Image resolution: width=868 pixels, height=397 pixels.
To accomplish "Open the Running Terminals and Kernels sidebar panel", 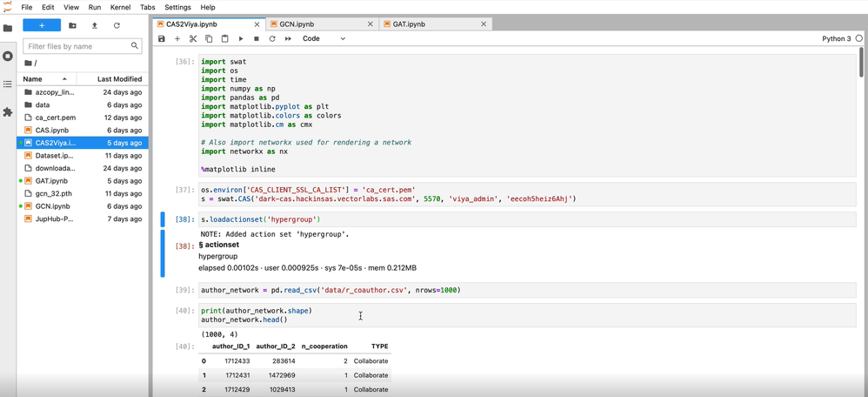I will 8,56.
